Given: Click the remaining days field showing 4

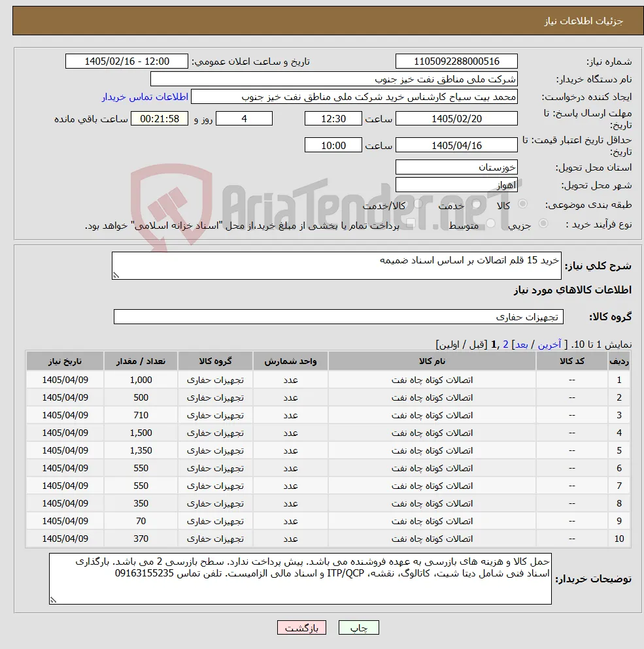Looking at the screenshot, I should click(245, 119).
